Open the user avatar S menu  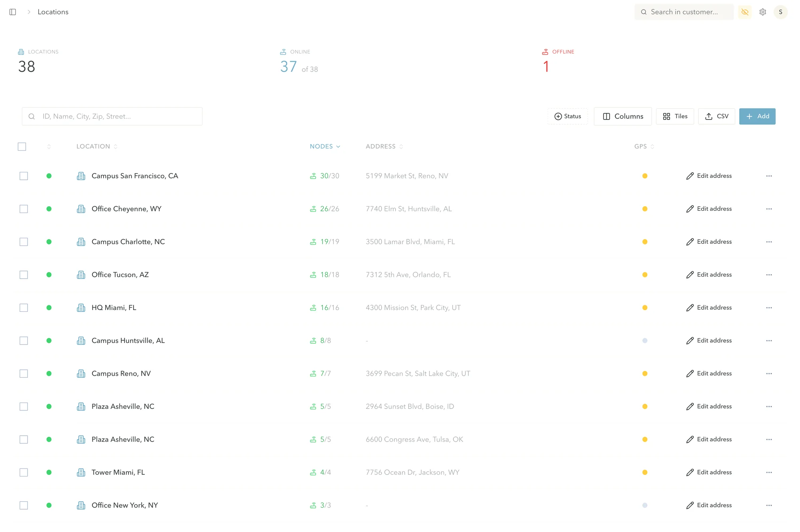[780, 12]
